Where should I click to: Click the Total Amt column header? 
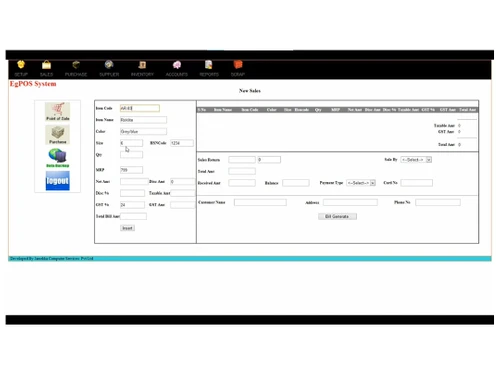[x=468, y=110]
